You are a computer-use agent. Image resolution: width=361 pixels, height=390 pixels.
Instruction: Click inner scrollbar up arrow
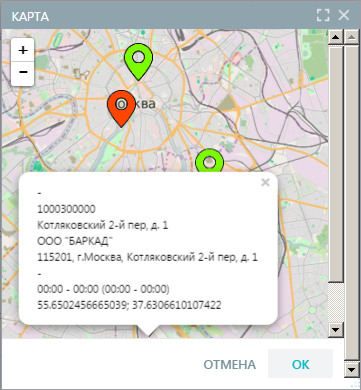tap(336, 36)
